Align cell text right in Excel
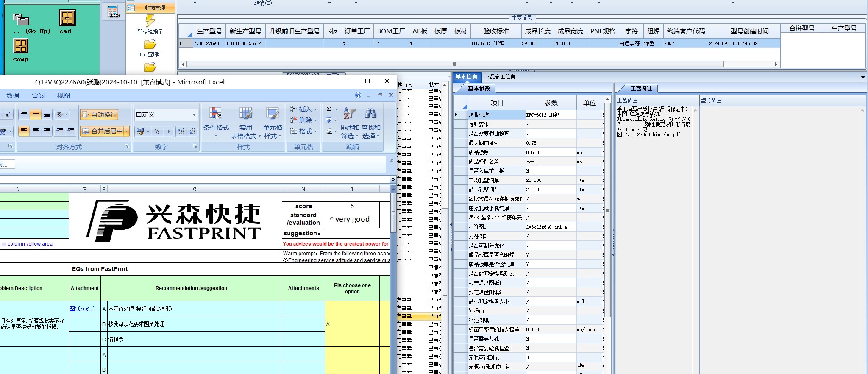The height and width of the screenshot is (374, 868). click(x=47, y=131)
